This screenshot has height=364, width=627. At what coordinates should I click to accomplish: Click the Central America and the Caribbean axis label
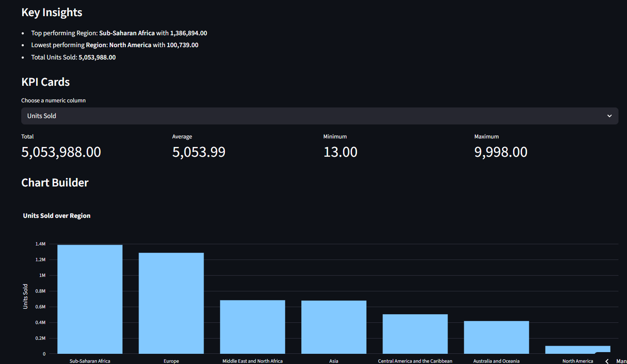[x=415, y=361]
